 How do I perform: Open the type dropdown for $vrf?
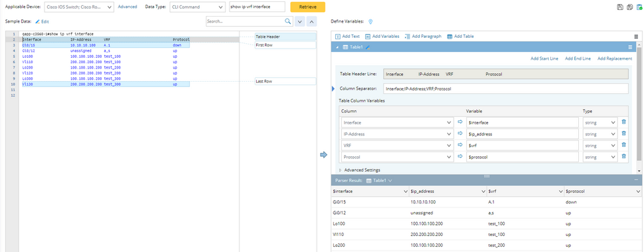coord(600,146)
